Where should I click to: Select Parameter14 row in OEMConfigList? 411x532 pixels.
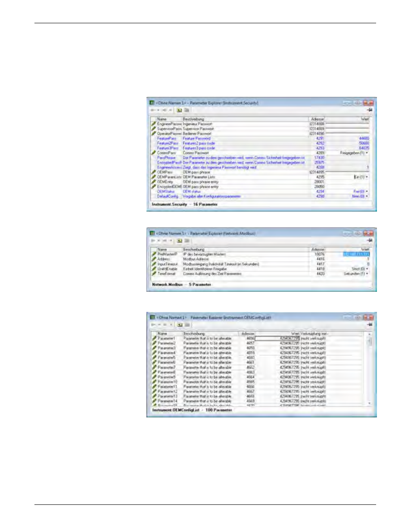(x=258, y=401)
